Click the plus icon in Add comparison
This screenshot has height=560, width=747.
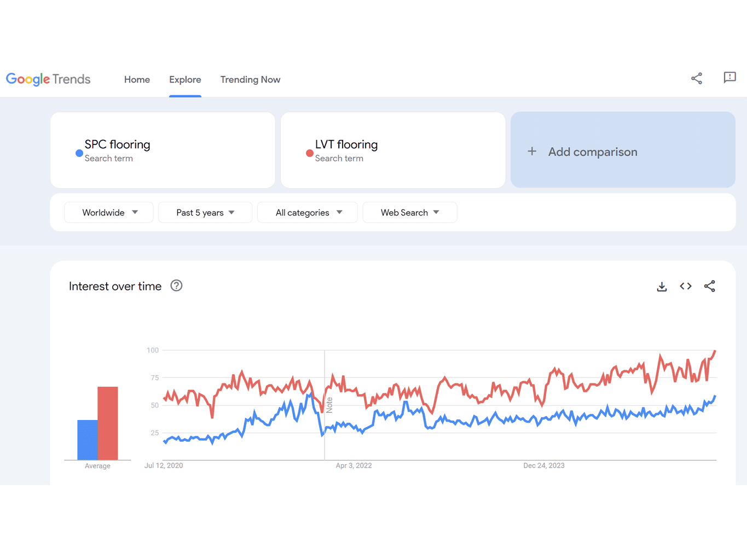coord(532,151)
